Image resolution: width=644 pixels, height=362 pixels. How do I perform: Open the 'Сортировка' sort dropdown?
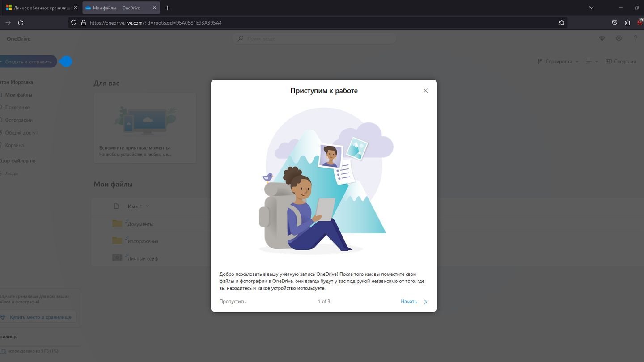(x=558, y=62)
